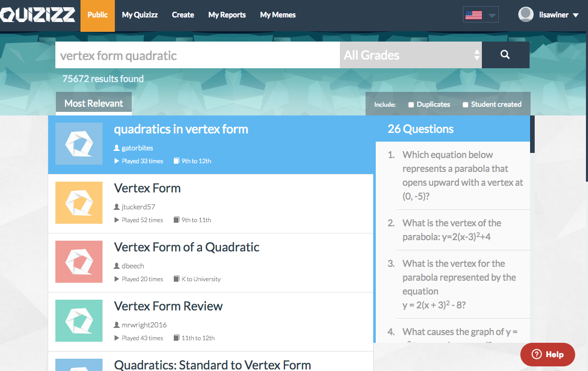Open the All Grades dropdown
The height and width of the screenshot is (371, 588).
coord(410,54)
